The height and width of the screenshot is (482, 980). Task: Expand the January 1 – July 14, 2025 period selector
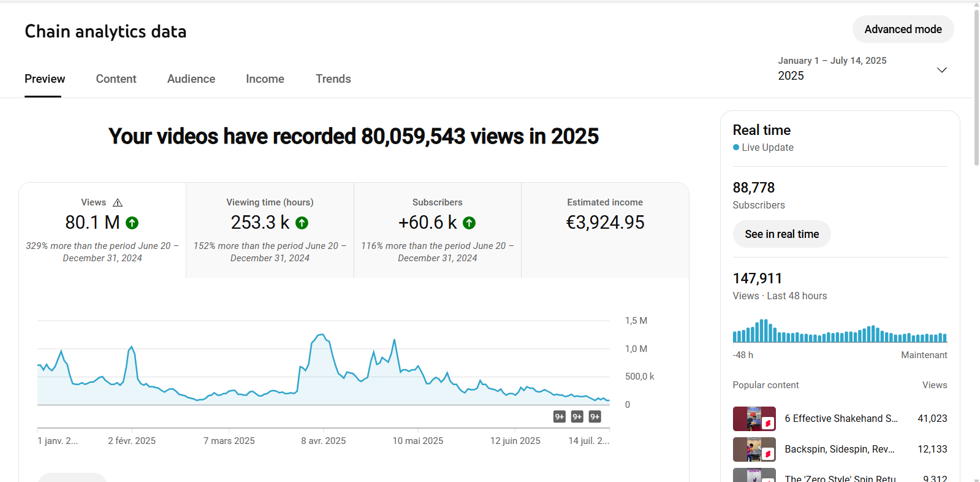pyautogui.click(x=832, y=69)
